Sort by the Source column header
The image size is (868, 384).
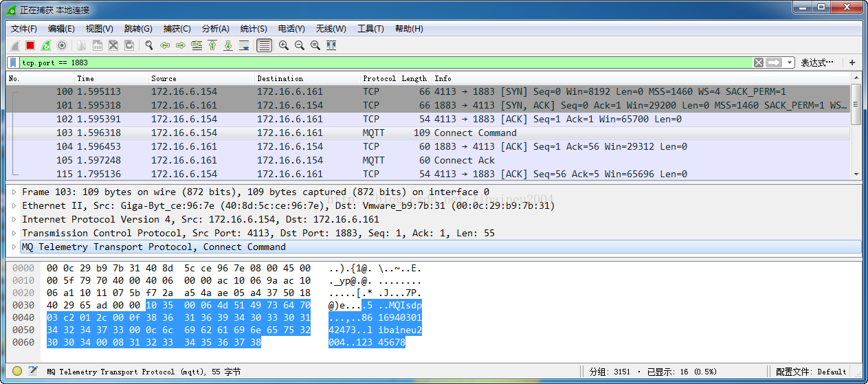pyautogui.click(x=201, y=78)
